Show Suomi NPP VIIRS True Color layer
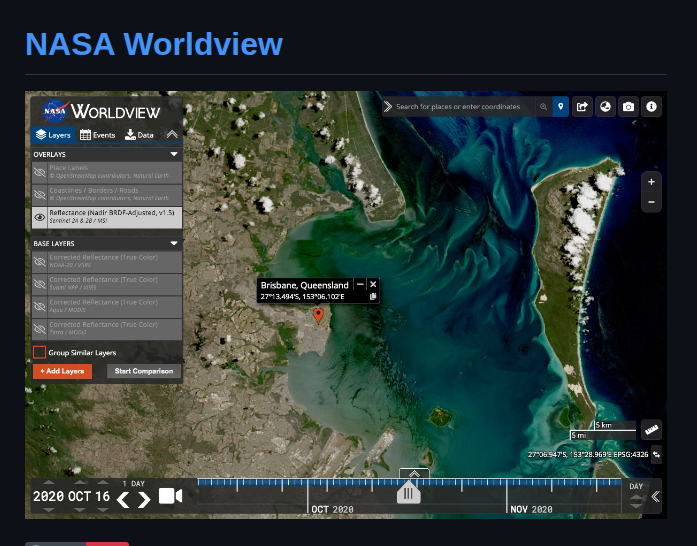 (x=40, y=284)
